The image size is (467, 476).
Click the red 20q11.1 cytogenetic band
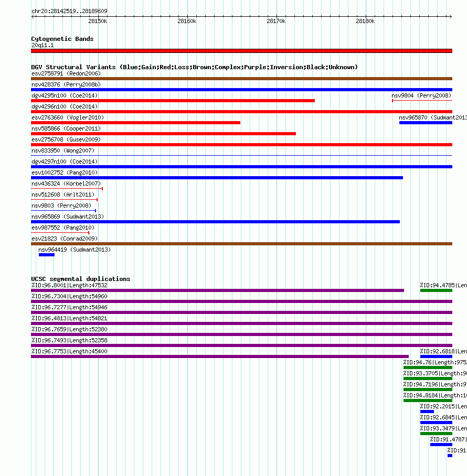click(x=241, y=51)
